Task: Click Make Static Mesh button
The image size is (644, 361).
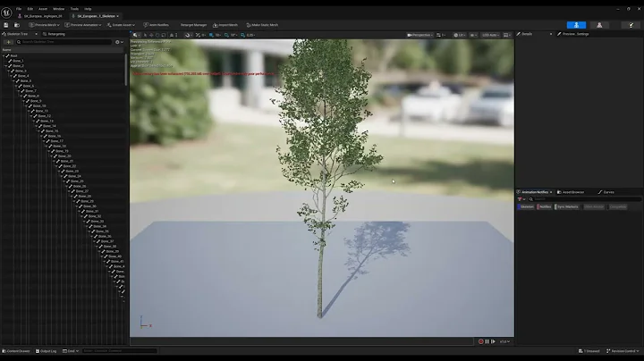Action: tap(262, 25)
